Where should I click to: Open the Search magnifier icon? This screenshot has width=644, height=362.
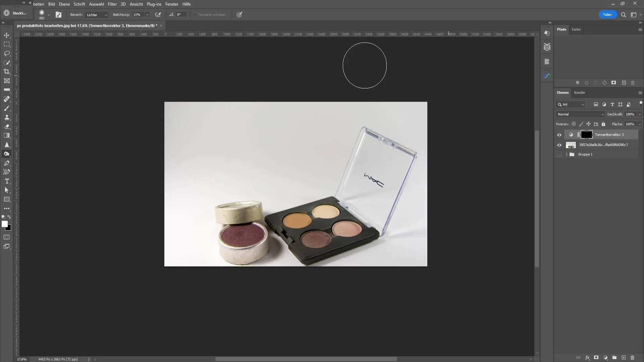coord(624,15)
